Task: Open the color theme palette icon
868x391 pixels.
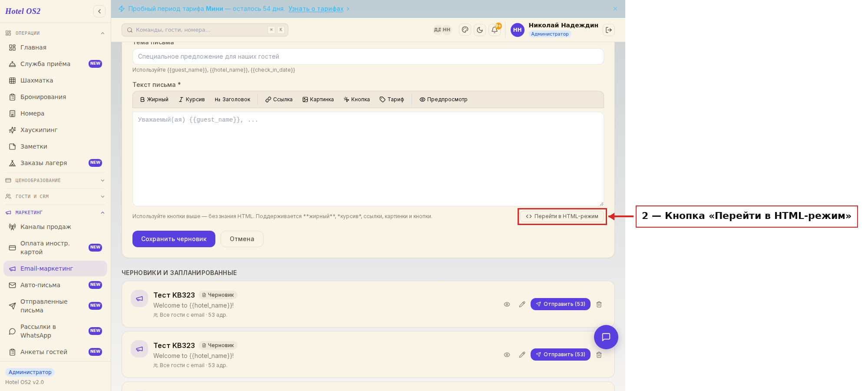Action: click(465, 30)
